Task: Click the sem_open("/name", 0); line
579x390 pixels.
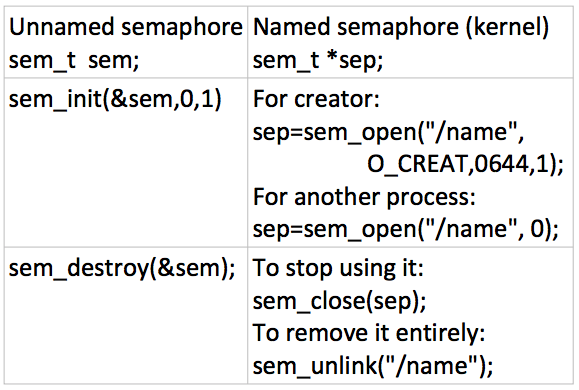Action: [405, 229]
